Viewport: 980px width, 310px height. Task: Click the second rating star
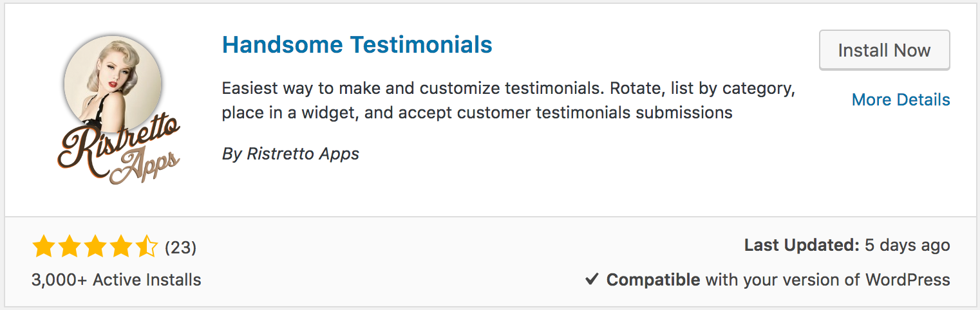pos(69,246)
